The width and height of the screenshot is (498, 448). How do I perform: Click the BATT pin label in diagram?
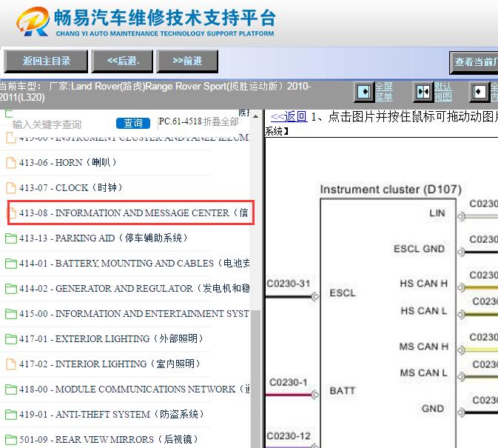[342, 390]
